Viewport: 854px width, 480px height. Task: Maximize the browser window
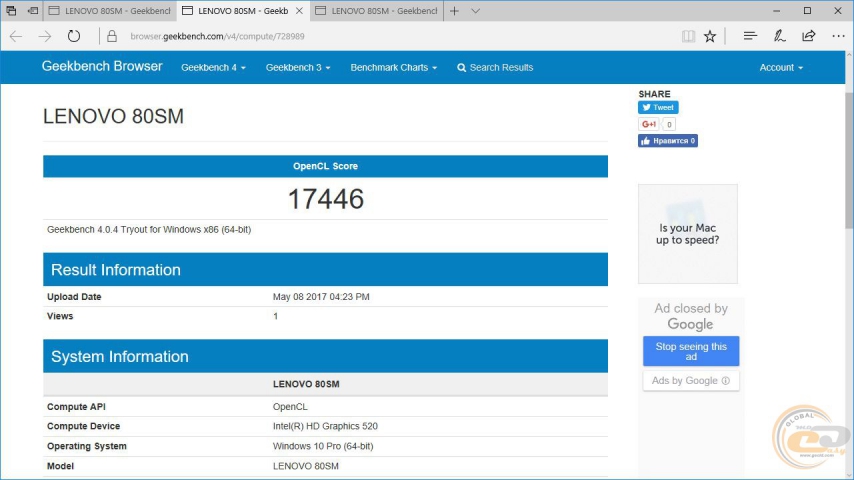(x=807, y=11)
